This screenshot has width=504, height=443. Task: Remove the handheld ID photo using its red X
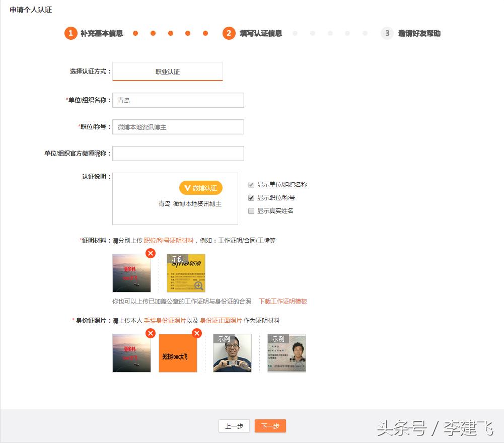click(150, 333)
